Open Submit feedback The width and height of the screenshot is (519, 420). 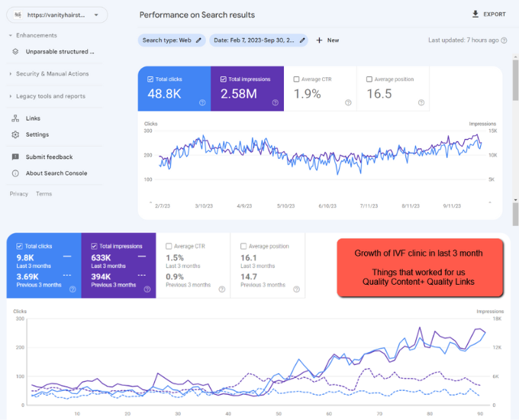click(x=50, y=157)
